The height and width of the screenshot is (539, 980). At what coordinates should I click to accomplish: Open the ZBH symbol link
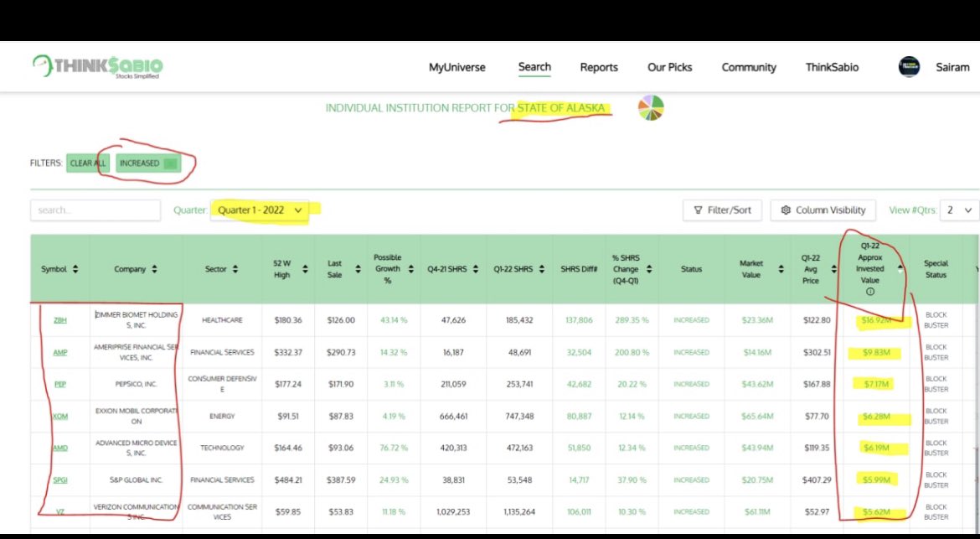tap(60, 320)
